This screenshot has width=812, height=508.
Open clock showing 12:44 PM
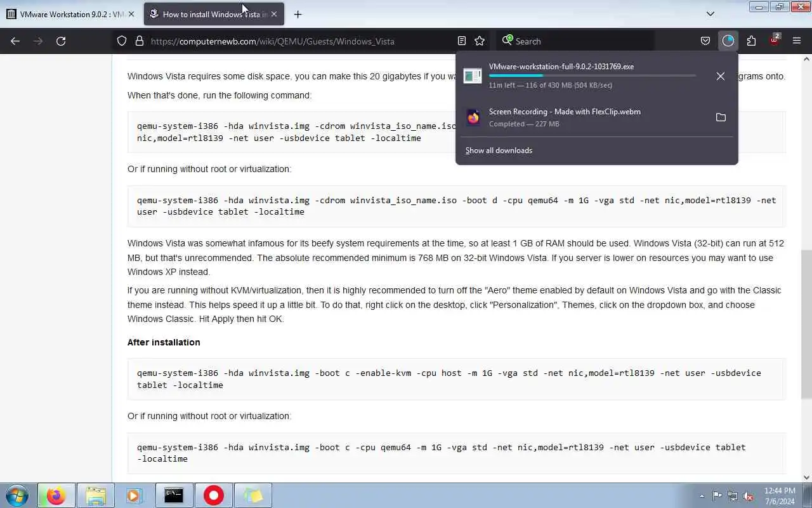click(780, 495)
